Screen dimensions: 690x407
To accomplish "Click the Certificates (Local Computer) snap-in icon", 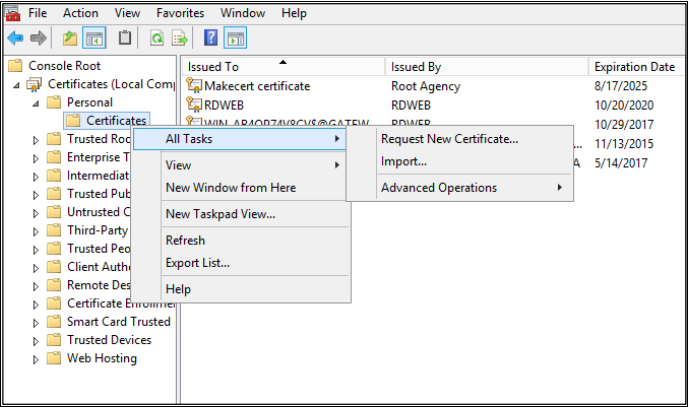I will pyautogui.click(x=34, y=84).
